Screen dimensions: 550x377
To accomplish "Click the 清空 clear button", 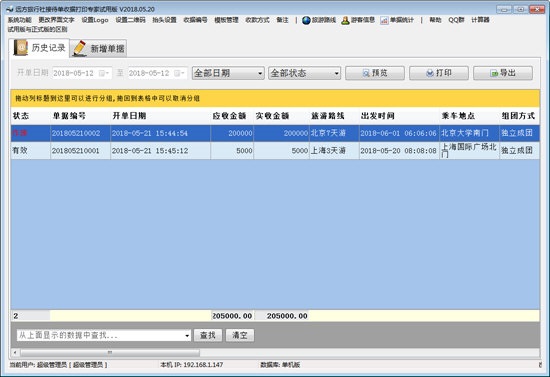I will click(x=240, y=335).
